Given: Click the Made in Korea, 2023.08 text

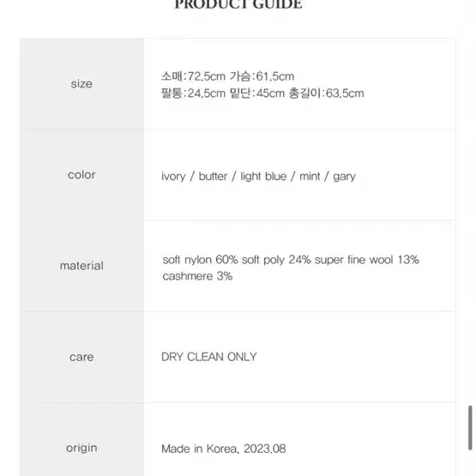Looking at the screenshot, I should [224, 449].
